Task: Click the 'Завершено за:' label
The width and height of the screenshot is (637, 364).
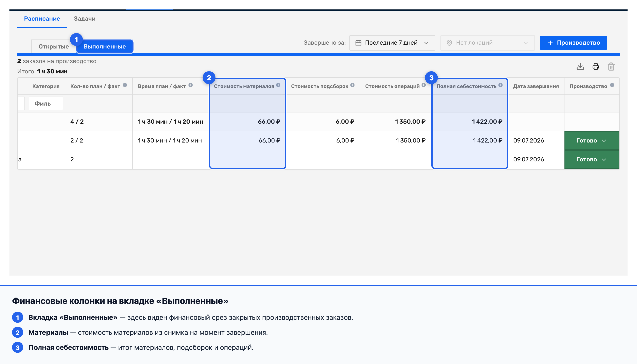Action: [x=325, y=43]
